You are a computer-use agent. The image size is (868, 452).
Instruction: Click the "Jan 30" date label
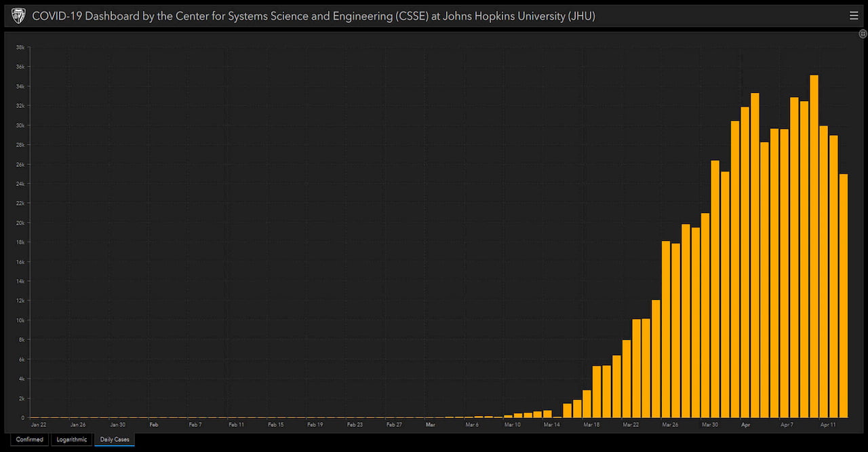117,425
